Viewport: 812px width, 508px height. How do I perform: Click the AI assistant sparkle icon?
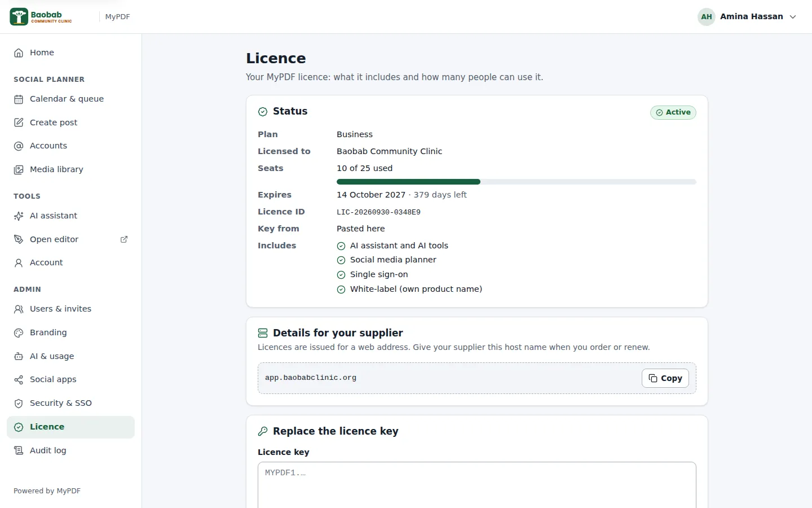19,216
